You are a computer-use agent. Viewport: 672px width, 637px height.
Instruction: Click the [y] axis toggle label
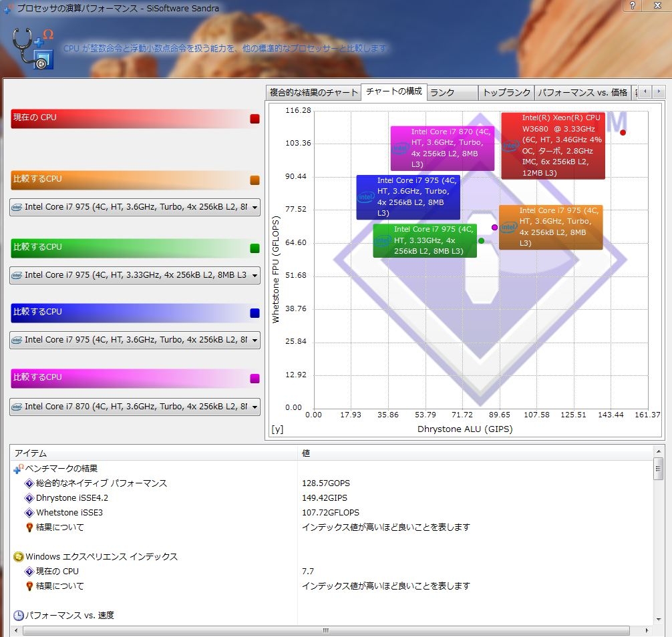pyautogui.click(x=277, y=429)
